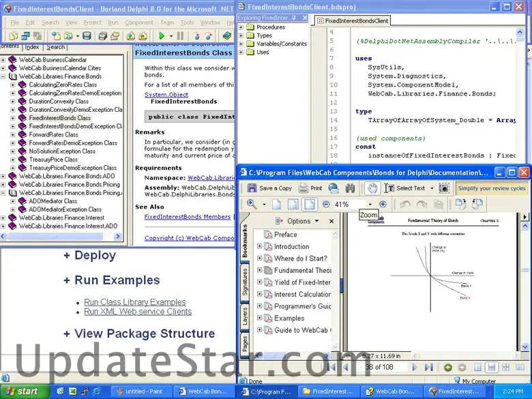Image resolution: width=532 pixels, height=399 pixels.
Task: Switch to the Index tab in help
Action: (32, 47)
